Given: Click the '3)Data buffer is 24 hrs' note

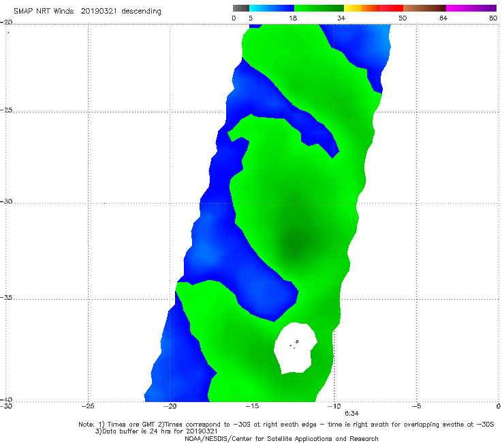Looking at the screenshot, I should (156, 431).
